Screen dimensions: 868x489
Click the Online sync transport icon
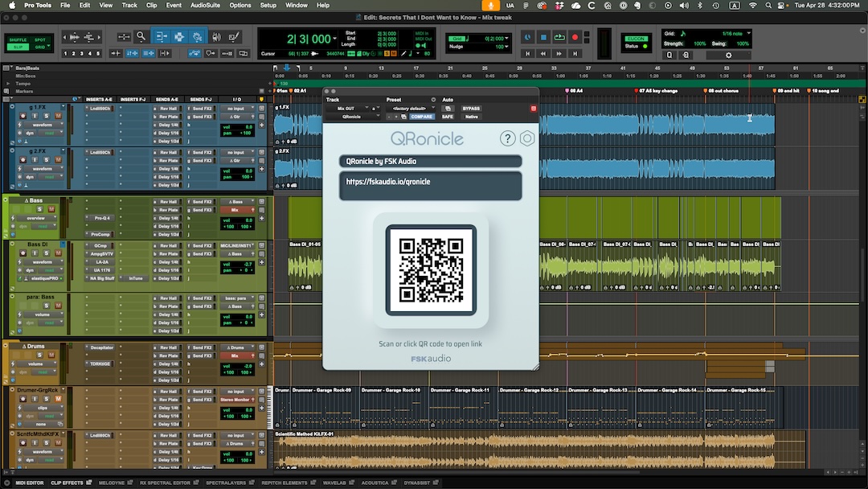point(527,37)
